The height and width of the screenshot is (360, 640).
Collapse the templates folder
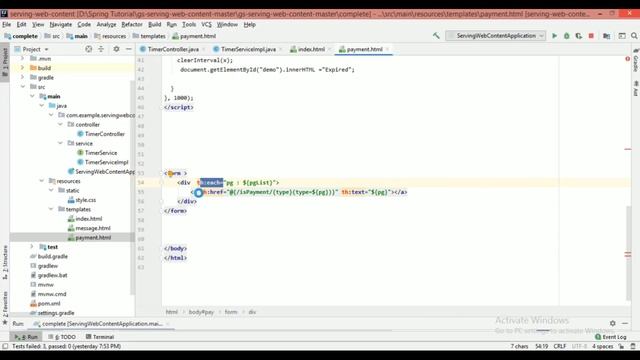(x=51, y=209)
